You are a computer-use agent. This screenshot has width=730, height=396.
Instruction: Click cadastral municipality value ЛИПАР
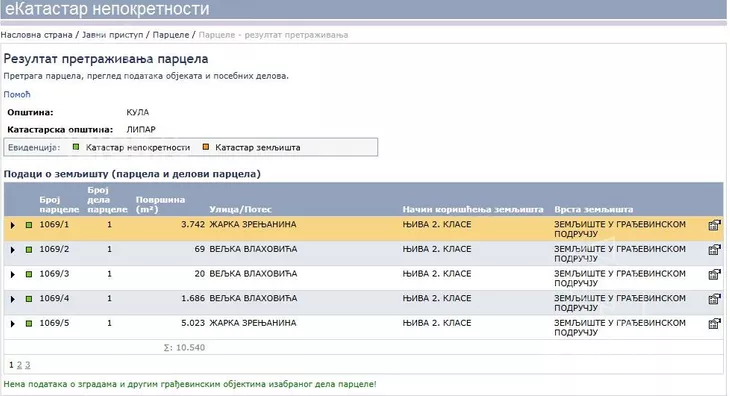(x=141, y=129)
